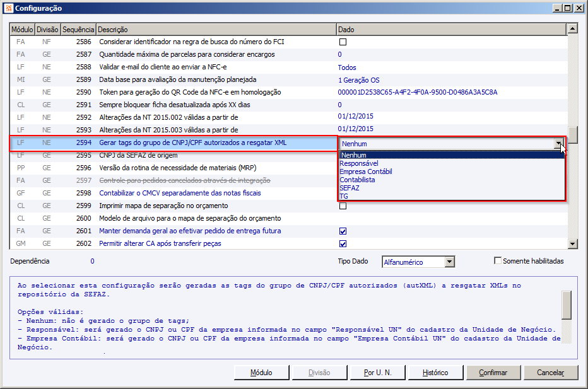Select row 2596 Versão da rotina MRP
This screenshot has width=588, height=389.
[x=173, y=168]
